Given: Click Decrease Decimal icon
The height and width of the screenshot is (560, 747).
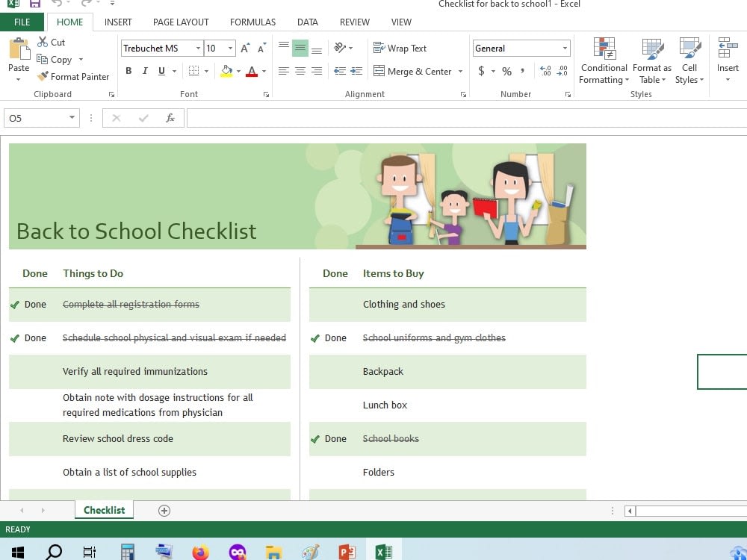Looking at the screenshot, I should (x=562, y=71).
